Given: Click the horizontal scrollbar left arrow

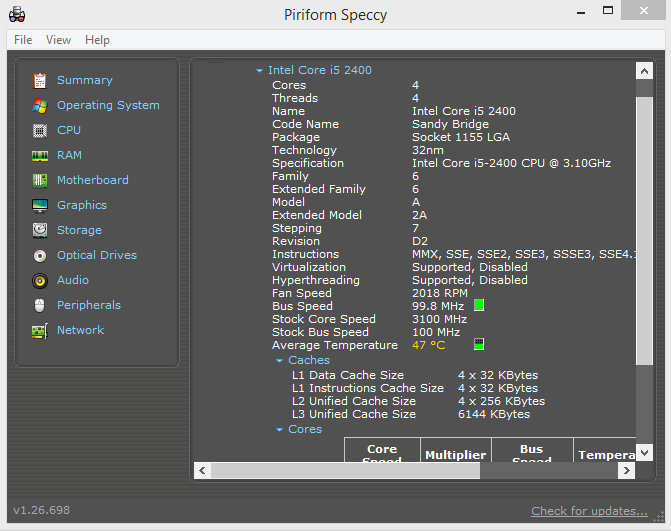Looking at the screenshot, I should (x=202, y=471).
